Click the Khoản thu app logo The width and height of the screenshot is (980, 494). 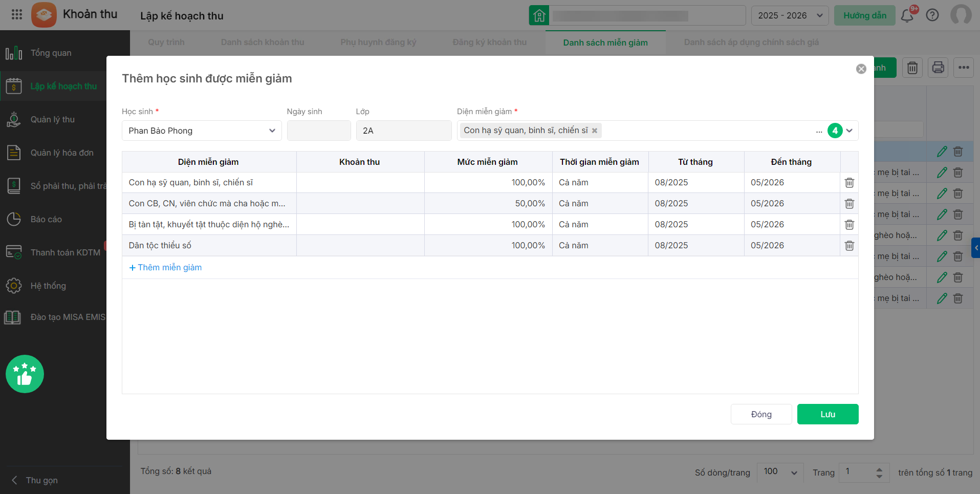tap(44, 15)
